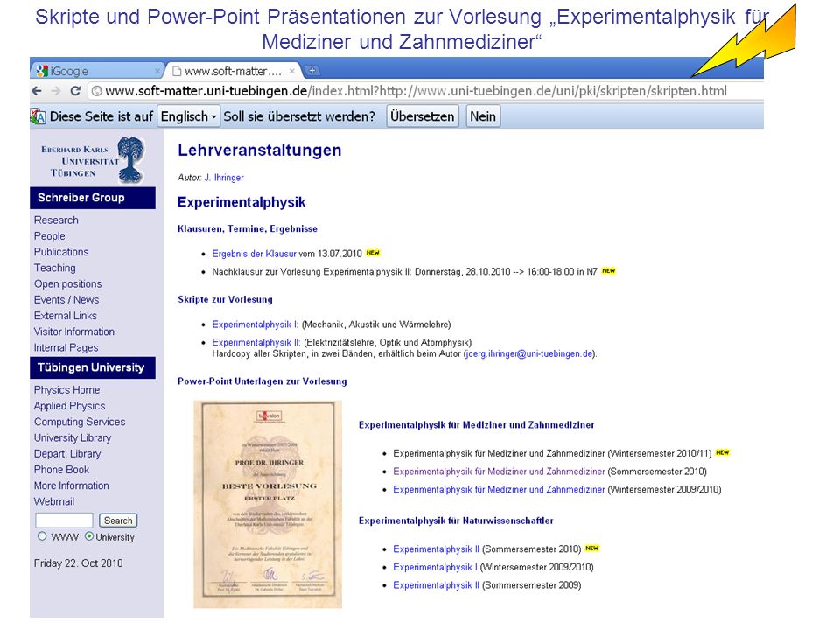Switch to the iGoogle tab

(x=97, y=71)
